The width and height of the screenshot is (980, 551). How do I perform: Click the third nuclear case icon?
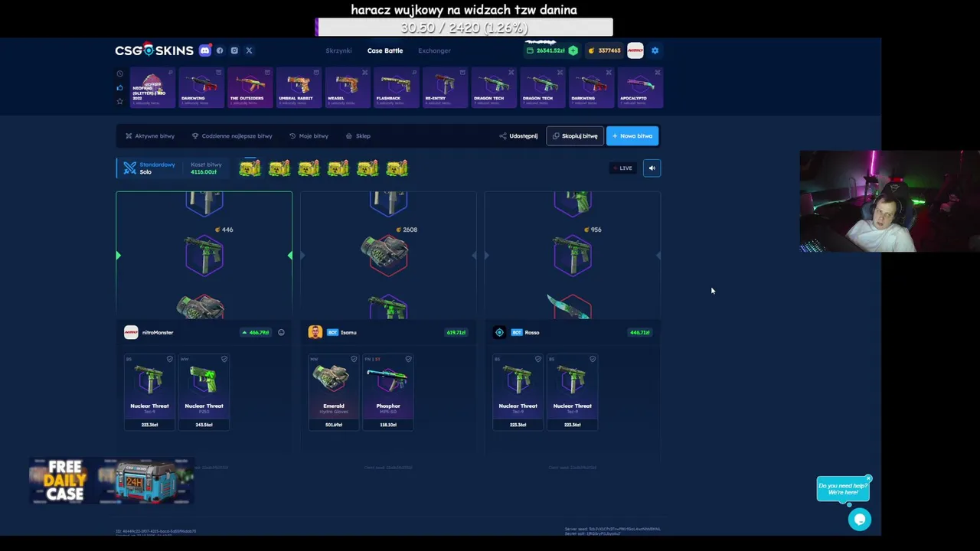pos(309,168)
